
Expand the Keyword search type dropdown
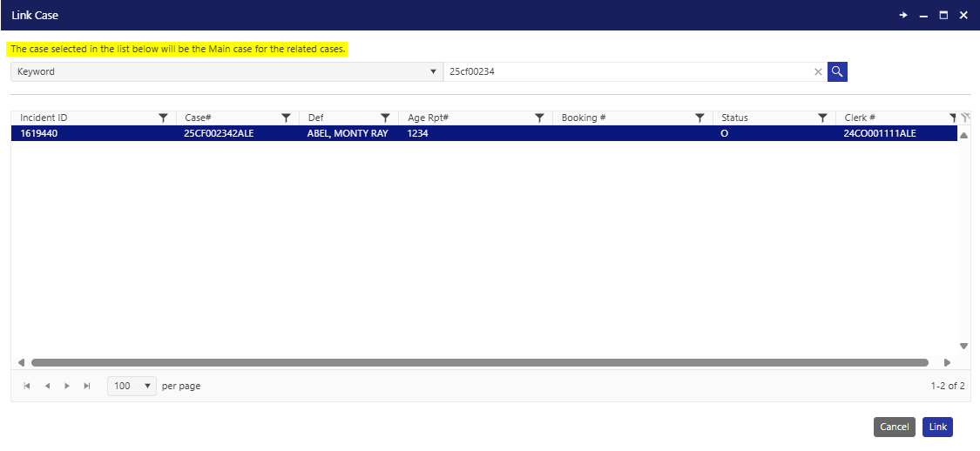(434, 72)
